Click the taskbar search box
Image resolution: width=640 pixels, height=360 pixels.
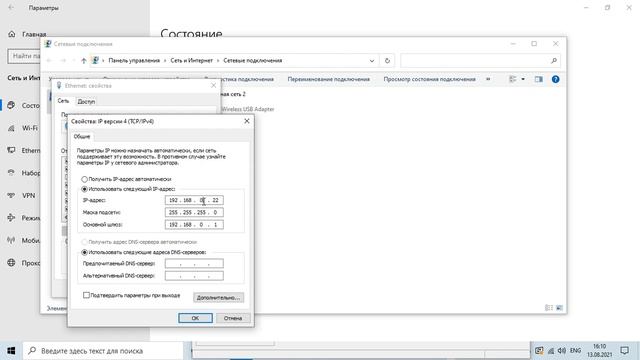(103, 351)
